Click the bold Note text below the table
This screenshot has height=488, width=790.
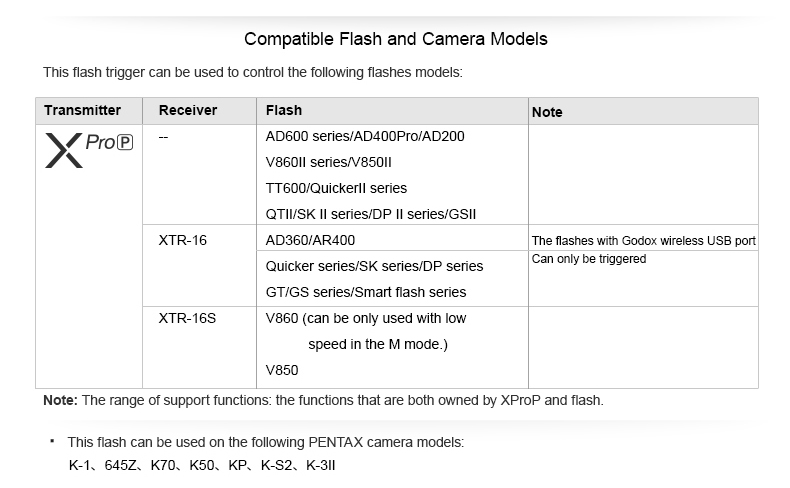pos(60,400)
